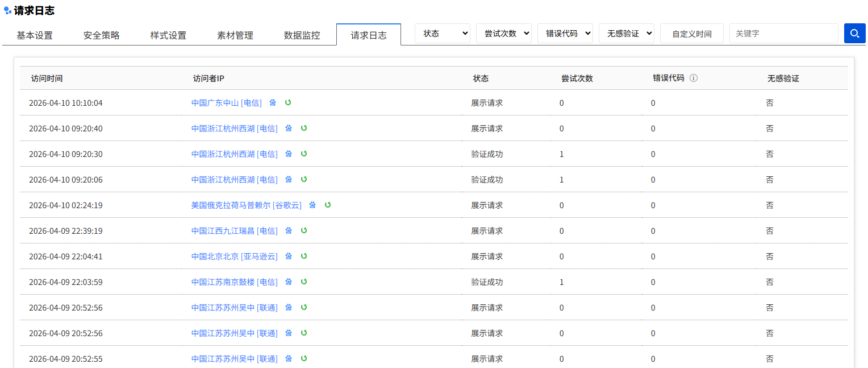Expand the 尝试次数 filter dropdown
The image size is (868, 368).
pos(504,34)
